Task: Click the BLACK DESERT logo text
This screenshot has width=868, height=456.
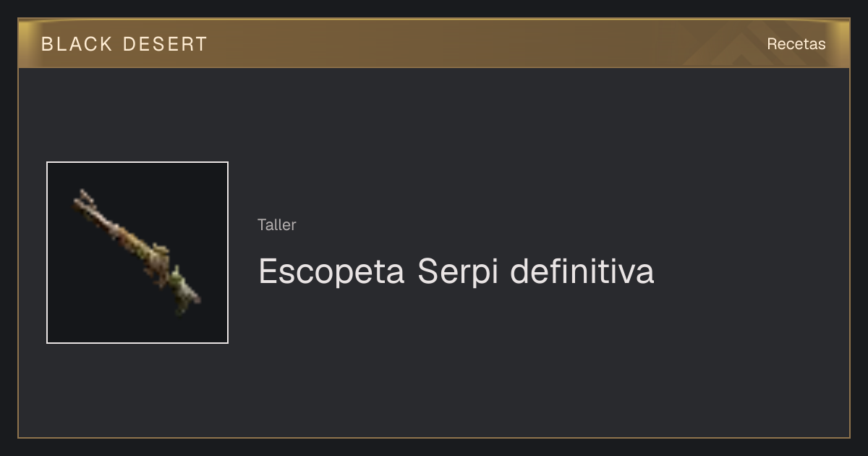Action: (124, 44)
